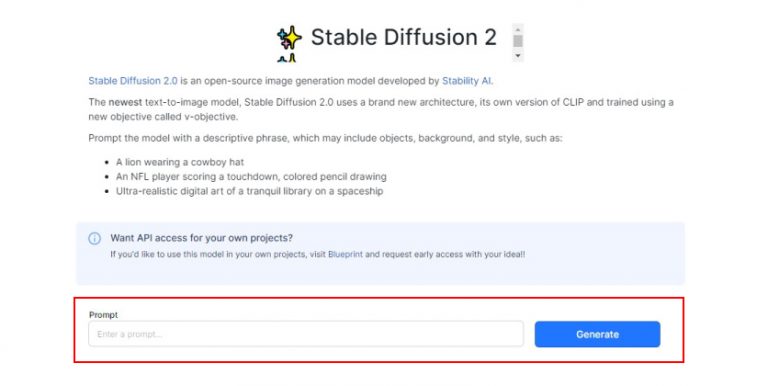Click the API banner's "request early access" sentence

pos(317,254)
